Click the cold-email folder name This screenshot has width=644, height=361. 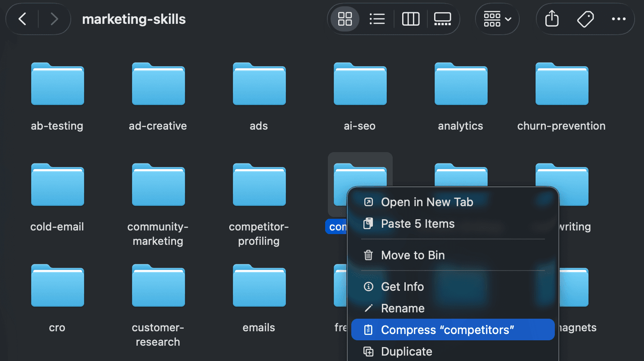pyautogui.click(x=57, y=227)
